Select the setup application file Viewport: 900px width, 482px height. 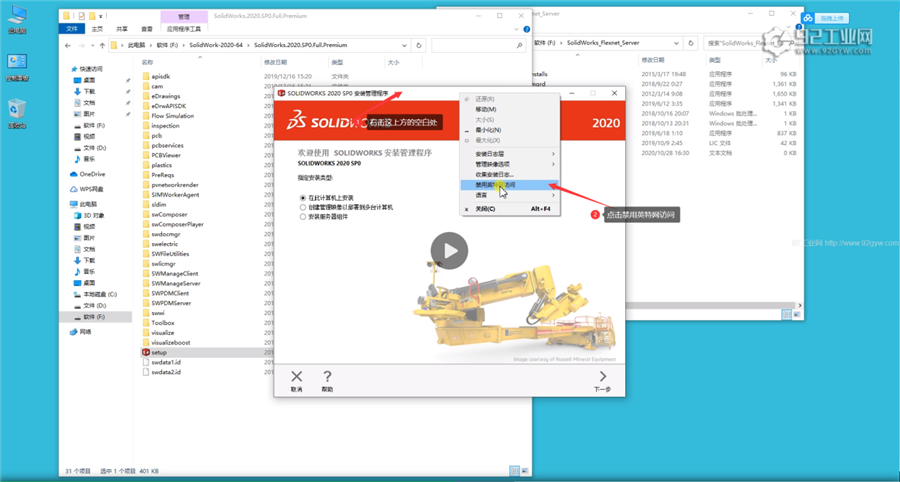coord(158,352)
